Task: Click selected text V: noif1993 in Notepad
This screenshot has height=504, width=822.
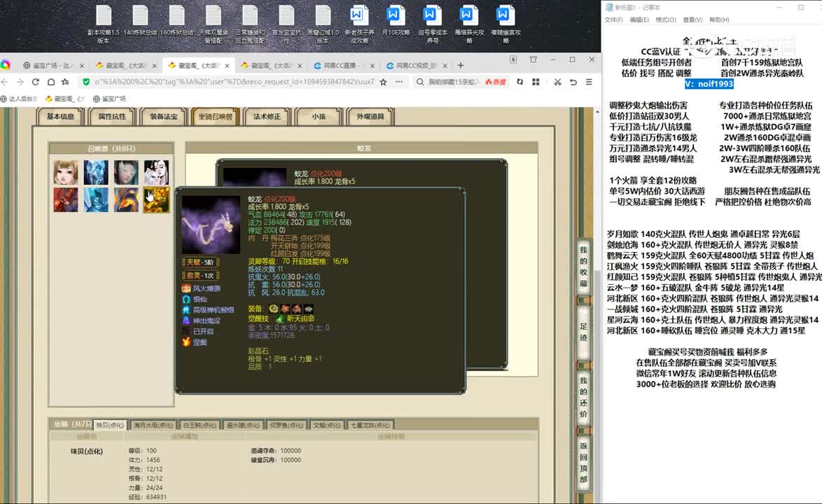Action: click(x=709, y=84)
